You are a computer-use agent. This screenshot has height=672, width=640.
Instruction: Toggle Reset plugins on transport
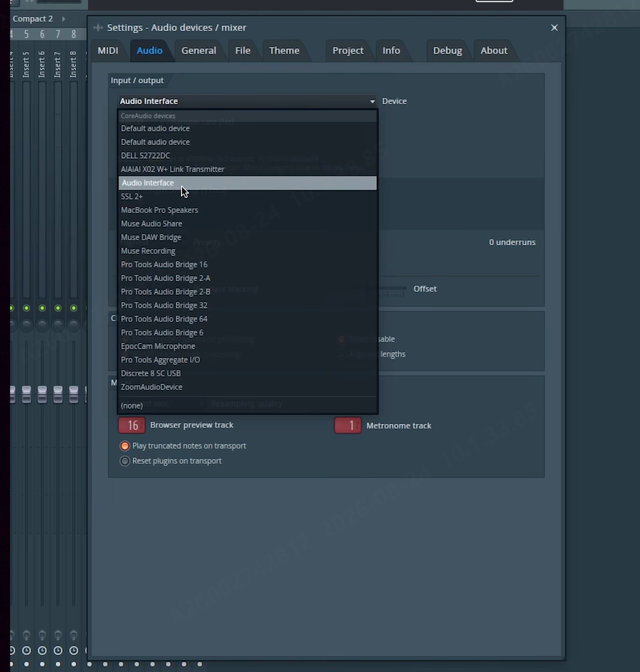point(125,461)
